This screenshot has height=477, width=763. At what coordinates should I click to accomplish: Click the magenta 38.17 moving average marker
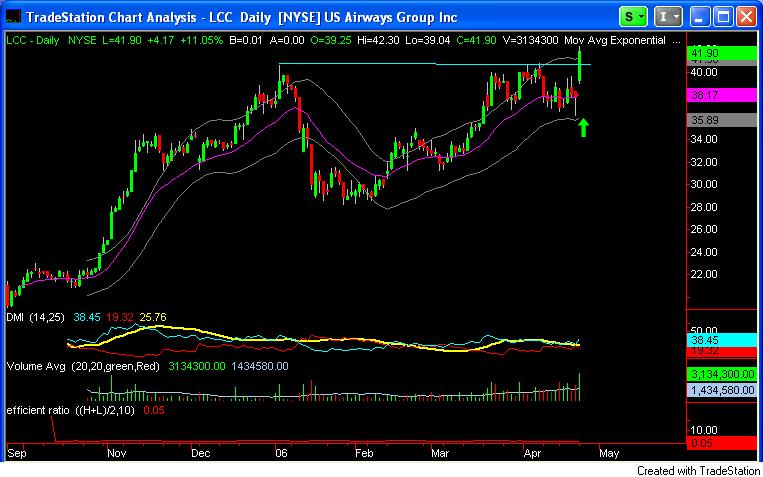pos(720,95)
